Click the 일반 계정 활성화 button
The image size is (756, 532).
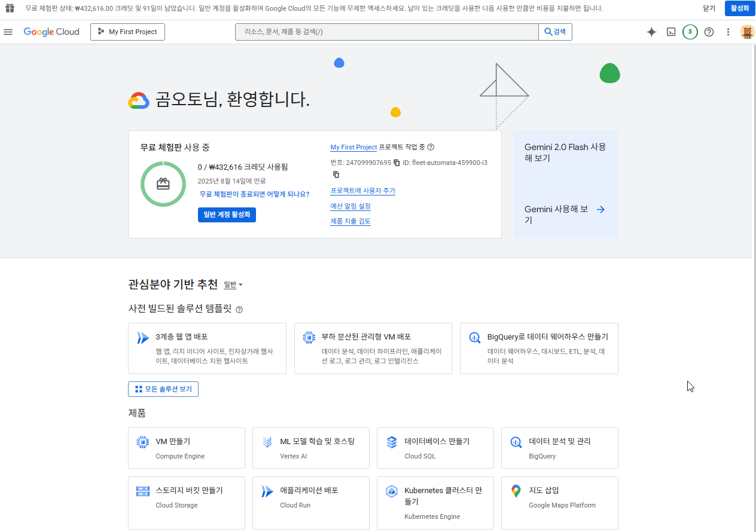pyautogui.click(x=227, y=215)
